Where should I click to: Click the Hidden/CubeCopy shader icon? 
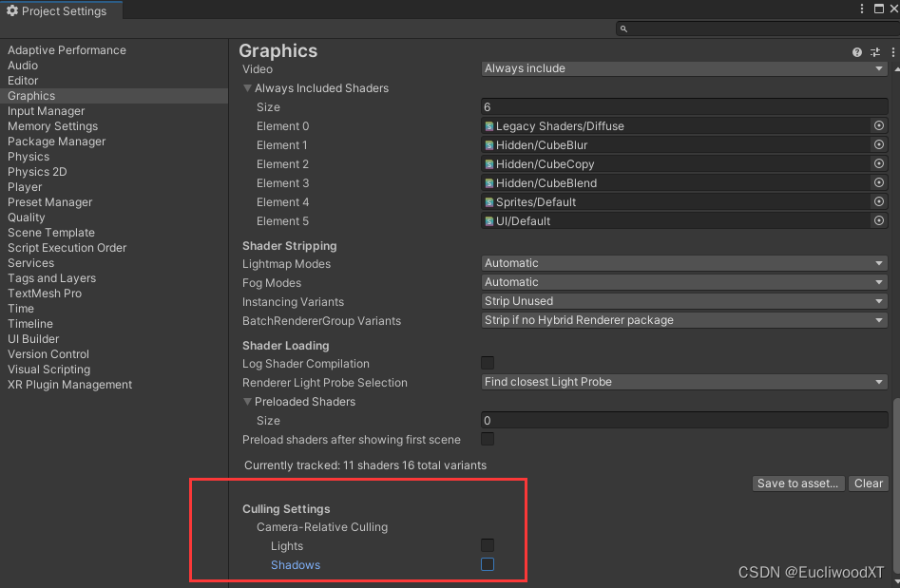click(x=489, y=164)
